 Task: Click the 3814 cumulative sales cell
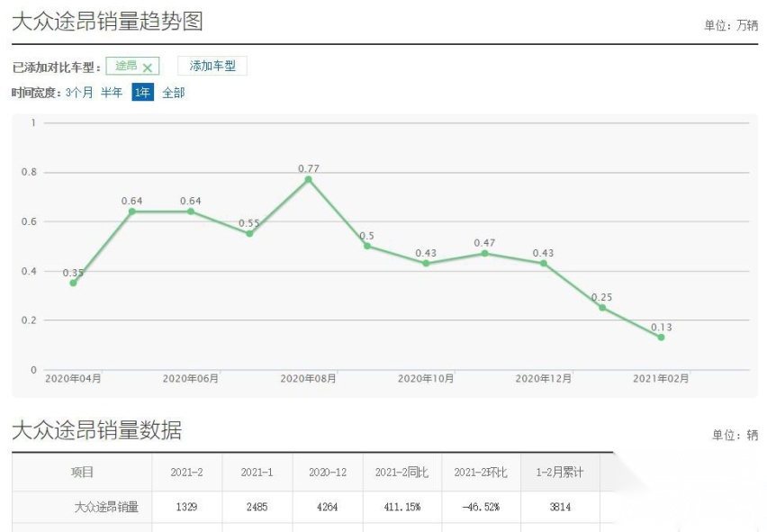(560, 507)
